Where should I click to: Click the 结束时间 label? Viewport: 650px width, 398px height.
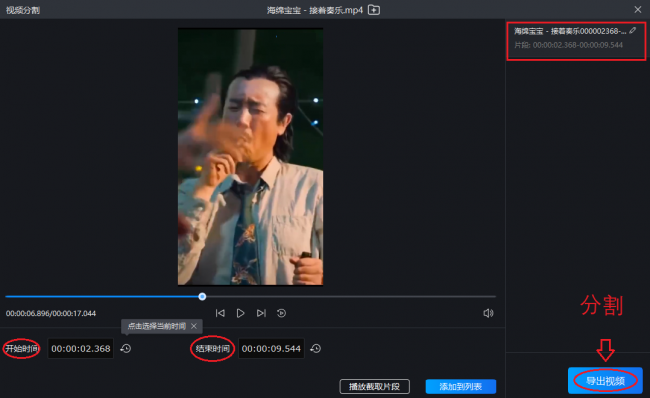[213, 349]
